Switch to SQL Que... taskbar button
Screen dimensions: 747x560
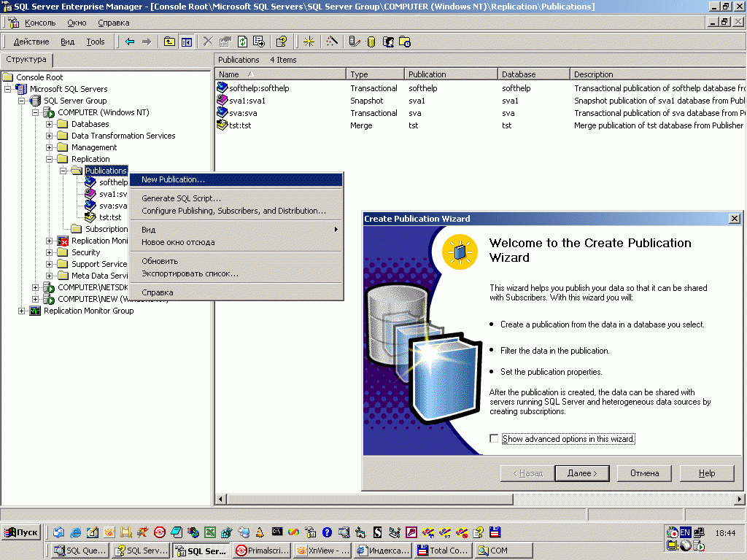point(80,551)
